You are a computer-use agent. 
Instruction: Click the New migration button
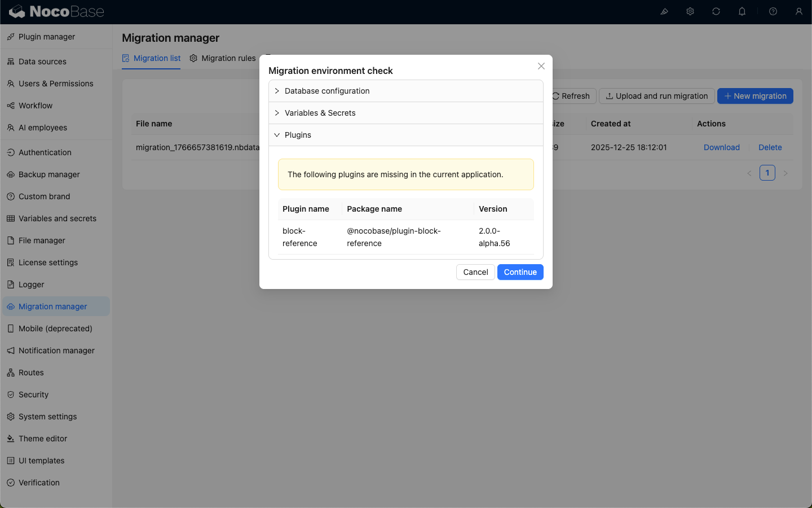755,96
